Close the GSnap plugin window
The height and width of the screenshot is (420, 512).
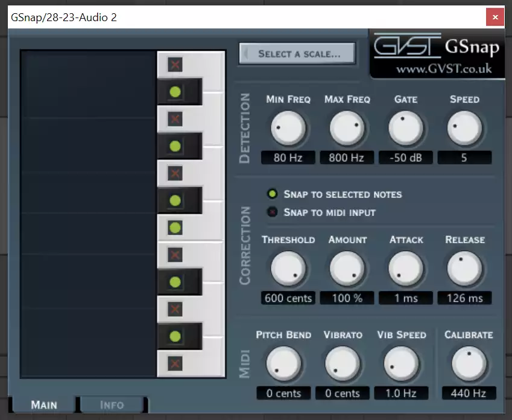click(495, 17)
